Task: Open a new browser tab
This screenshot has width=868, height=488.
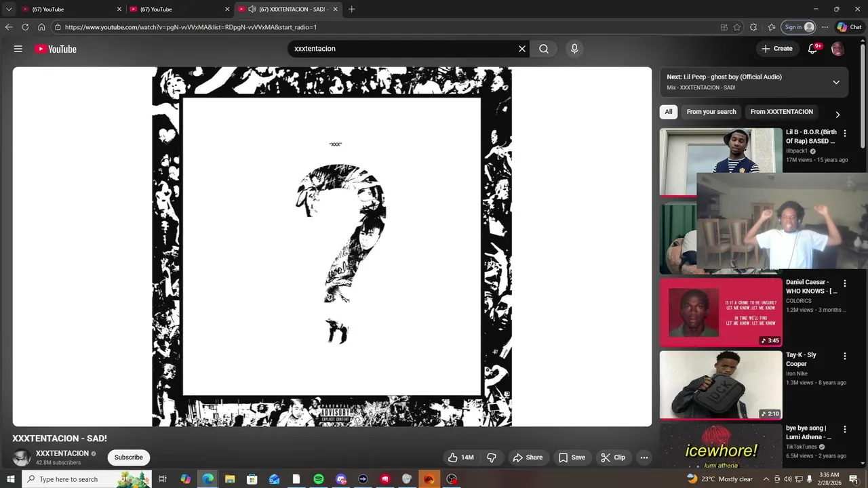Action: click(351, 9)
